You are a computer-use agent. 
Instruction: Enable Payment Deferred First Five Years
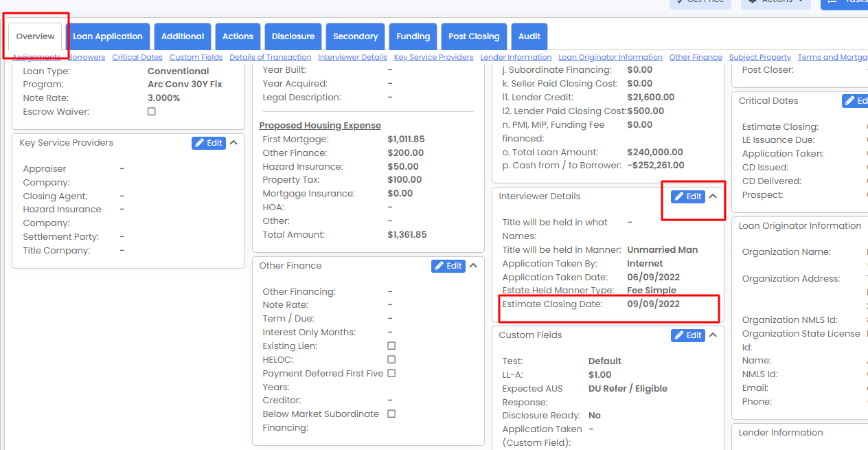391,373
